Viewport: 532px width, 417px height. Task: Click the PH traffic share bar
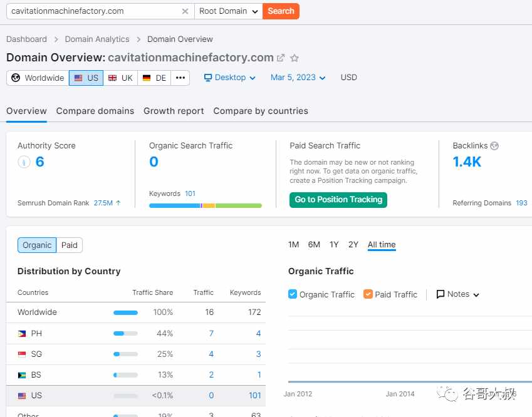pos(125,334)
